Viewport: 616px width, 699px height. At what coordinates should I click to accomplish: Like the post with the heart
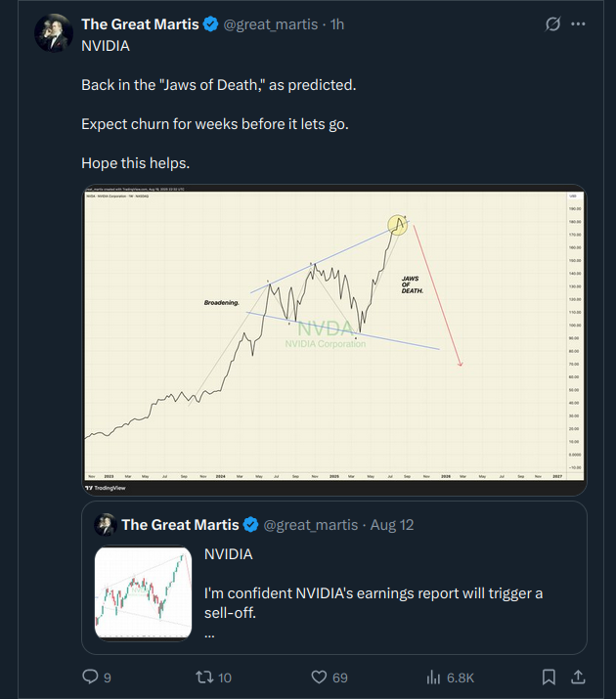[318, 677]
